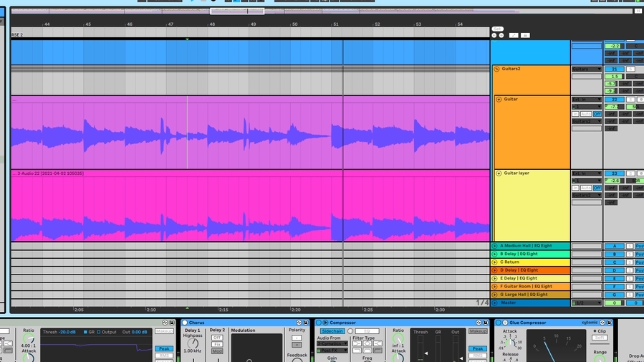Click the lock envelopes icon
644x362 pixels.
coord(525,35)
